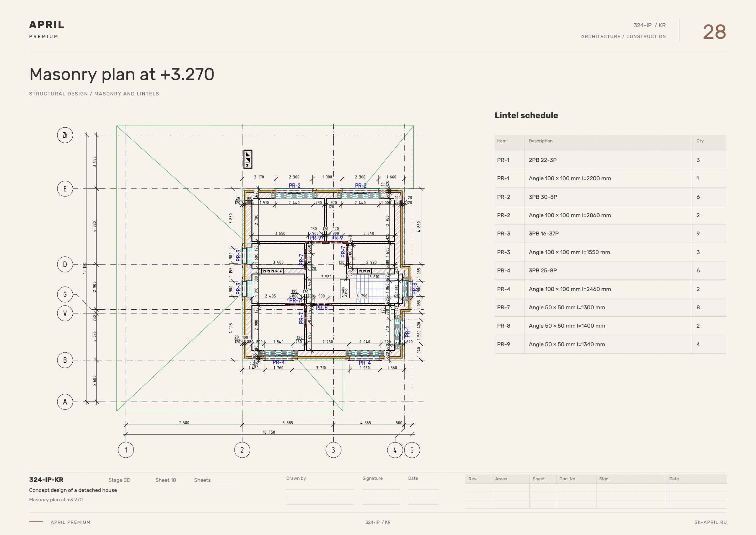
Task: Click the Lintel schedule heading
Action: point(526,115)
